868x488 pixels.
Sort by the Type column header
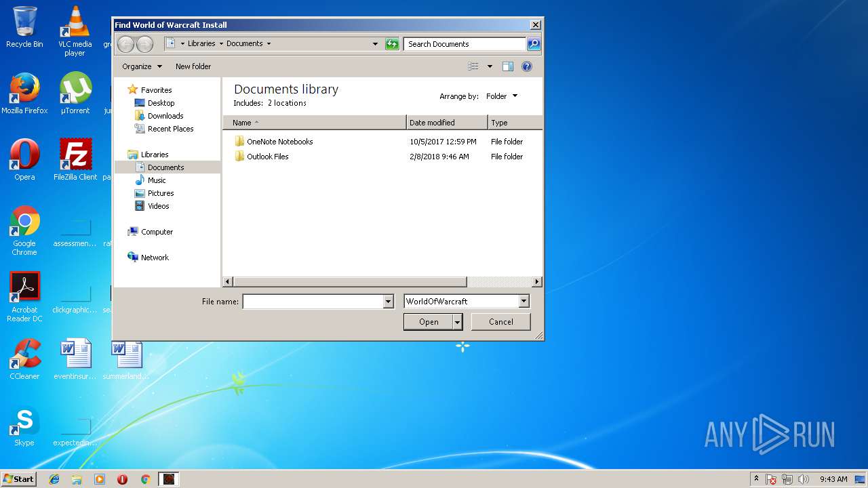pos(515,123)
